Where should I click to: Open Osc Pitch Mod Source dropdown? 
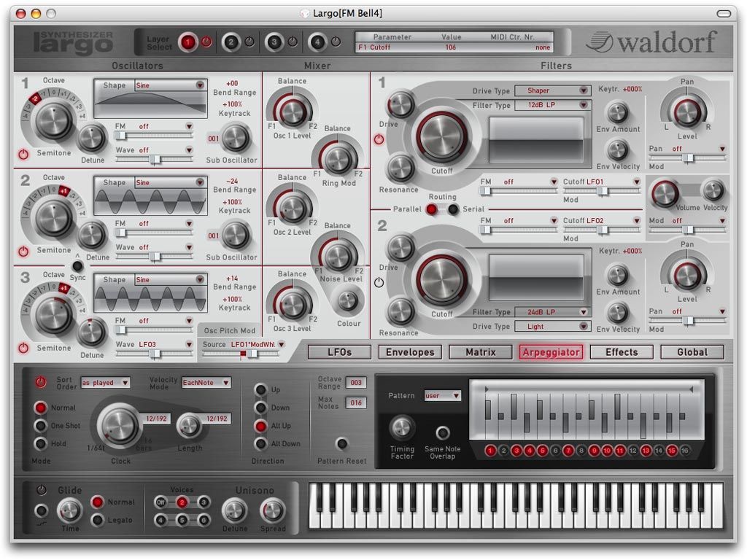point(258,344)
